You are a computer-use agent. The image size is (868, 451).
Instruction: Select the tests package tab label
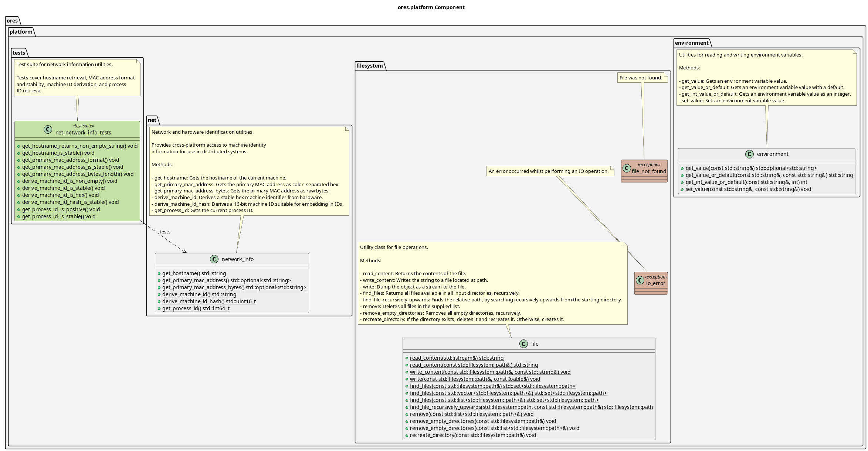coord(19,53)
